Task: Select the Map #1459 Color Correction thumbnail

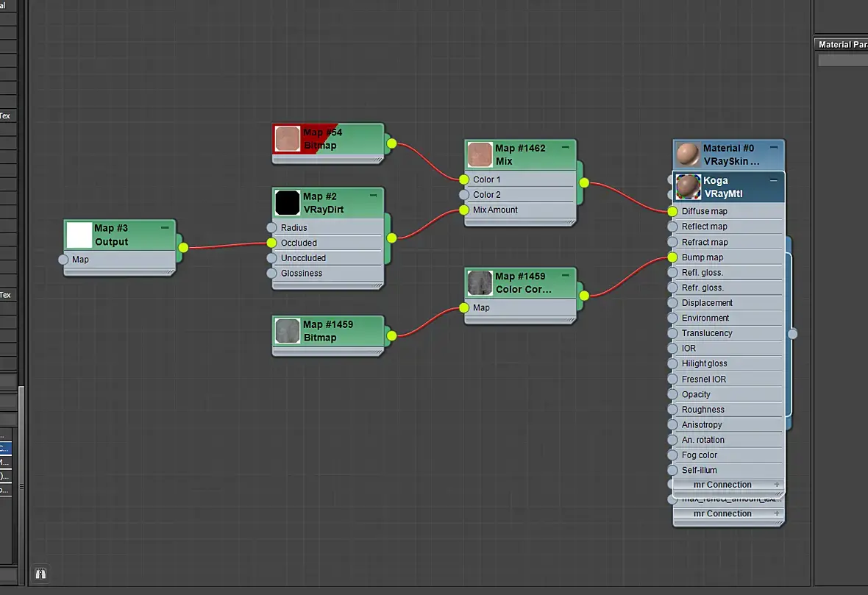Action: pyautogui.click(x=480, y=282)
